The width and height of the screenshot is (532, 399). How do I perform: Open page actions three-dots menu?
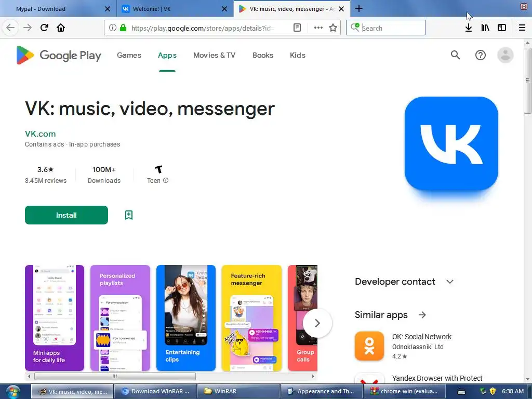click(318, 28)
